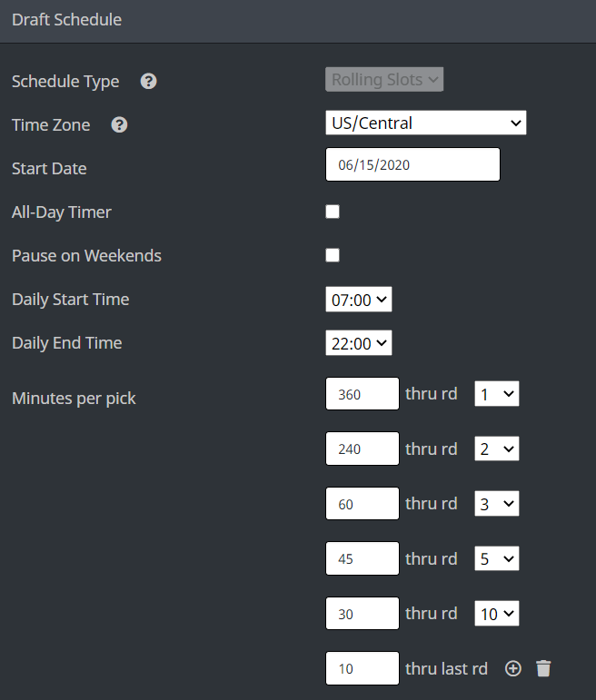Open the Daily End Time dropdown
The height and width of the screenshot is (700, 596).
[x=359, y=343]
